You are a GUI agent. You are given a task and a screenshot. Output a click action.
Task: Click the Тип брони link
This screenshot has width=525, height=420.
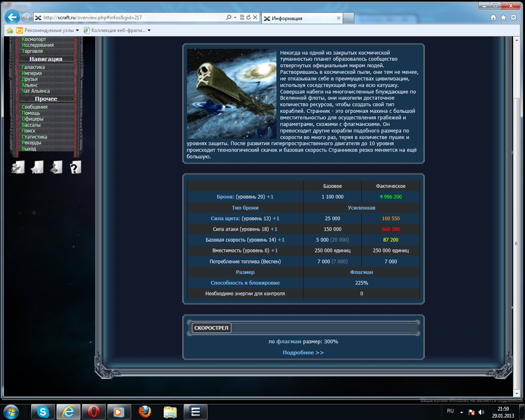click(245, 208)
